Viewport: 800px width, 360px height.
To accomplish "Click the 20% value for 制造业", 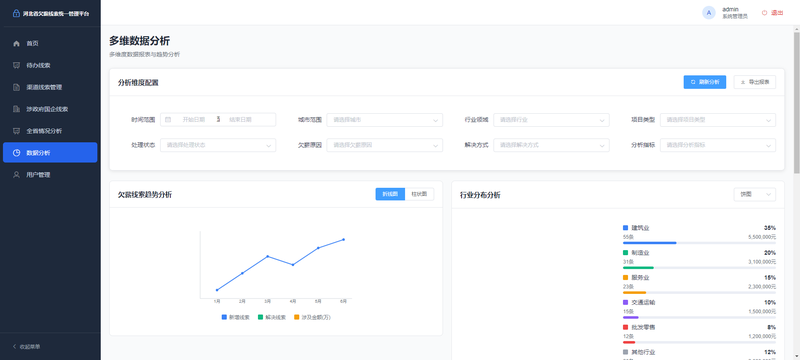I will pyautogui.click(x=770, y=253).
